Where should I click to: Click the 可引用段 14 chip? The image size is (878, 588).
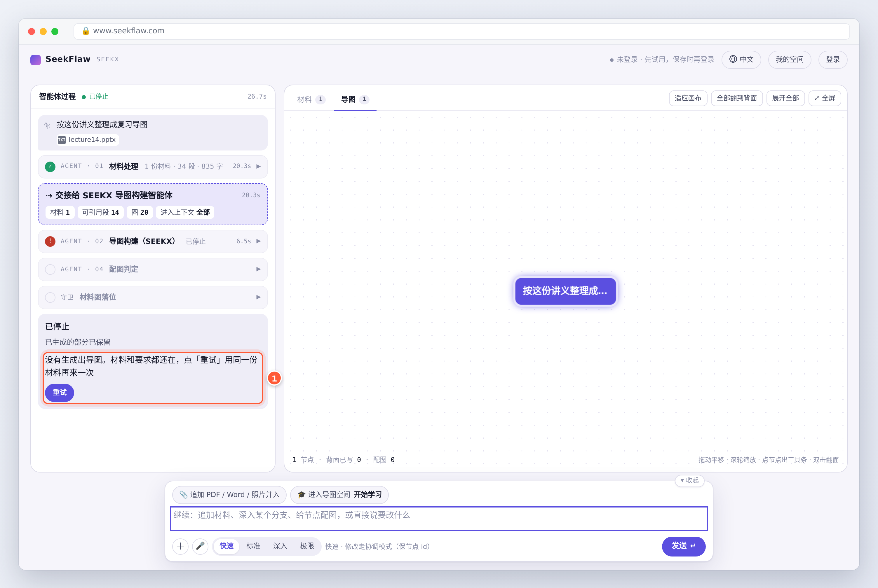tap(100, 213)
